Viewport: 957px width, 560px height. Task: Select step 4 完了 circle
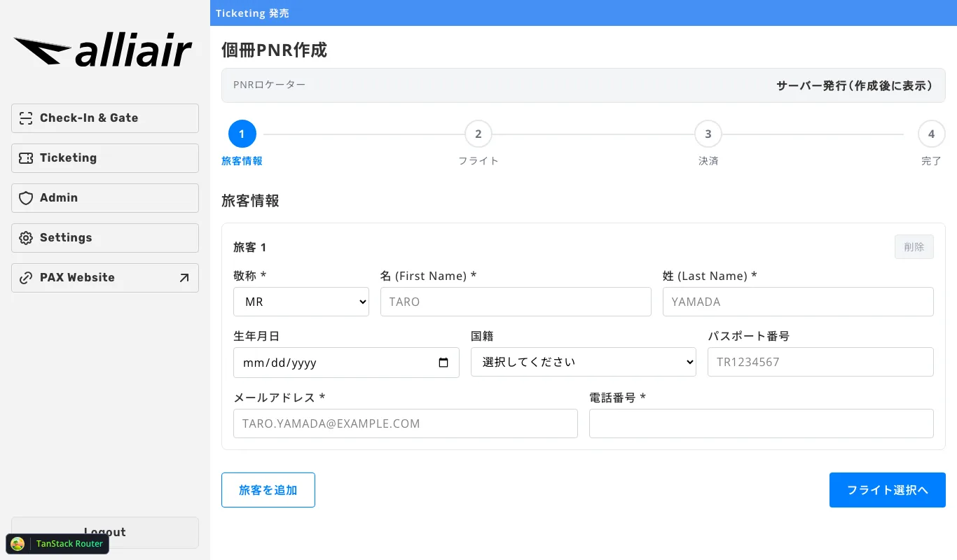pos(931,134)
